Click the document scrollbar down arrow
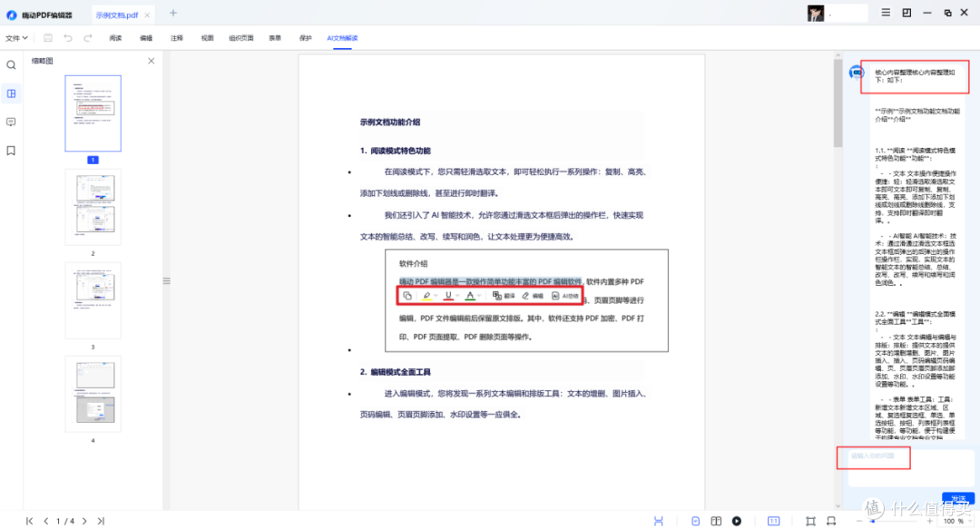 838,506
